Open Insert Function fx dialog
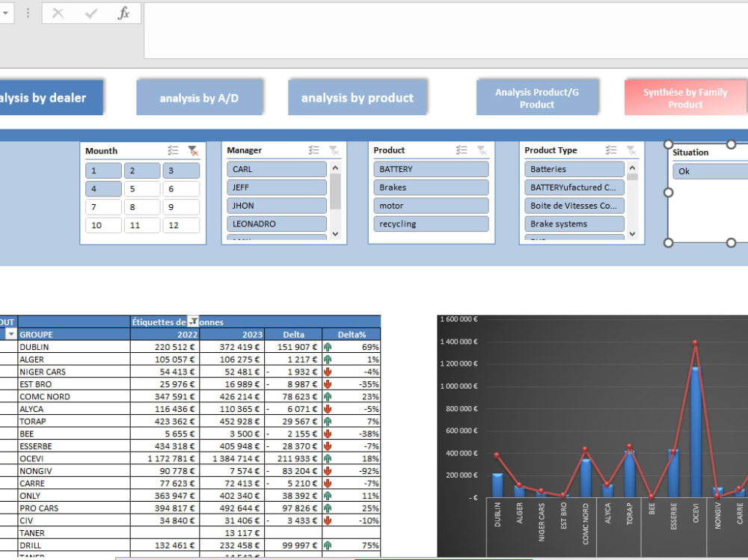 click(123, 13)
